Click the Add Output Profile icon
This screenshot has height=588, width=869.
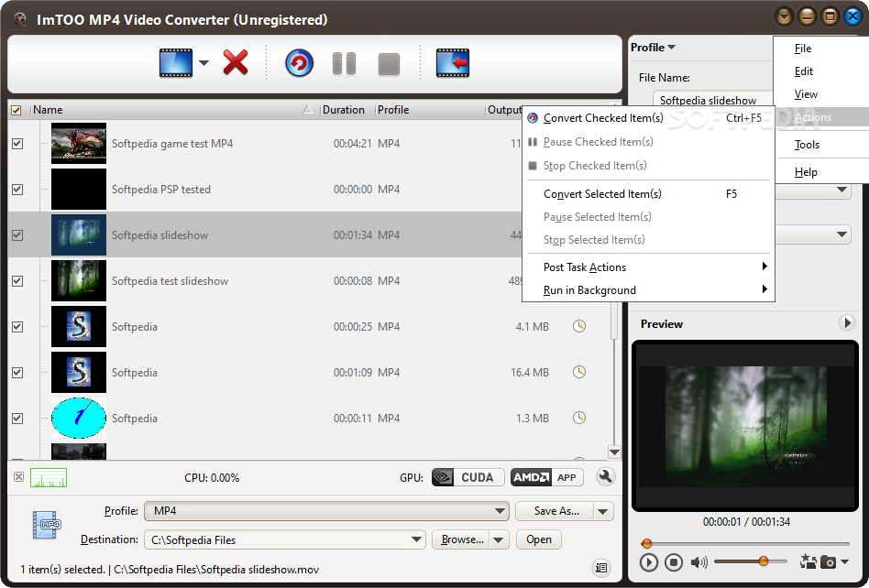pos(453,62)
